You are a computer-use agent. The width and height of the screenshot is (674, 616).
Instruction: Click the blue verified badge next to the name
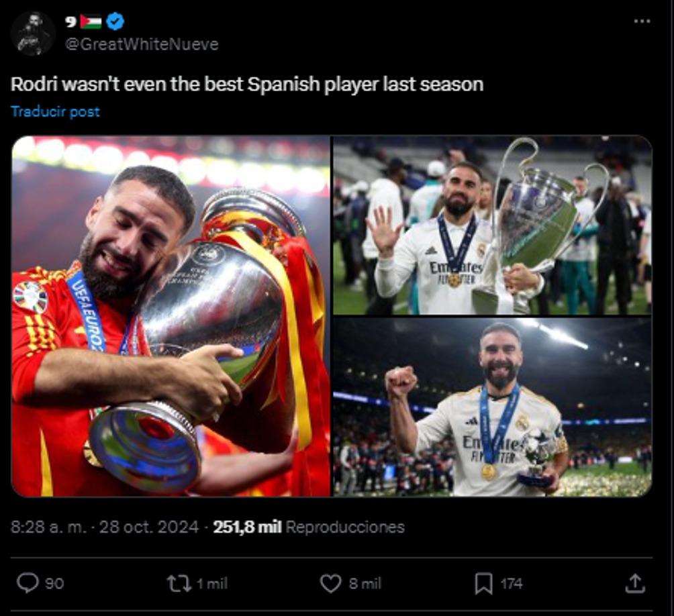[114, 21]
